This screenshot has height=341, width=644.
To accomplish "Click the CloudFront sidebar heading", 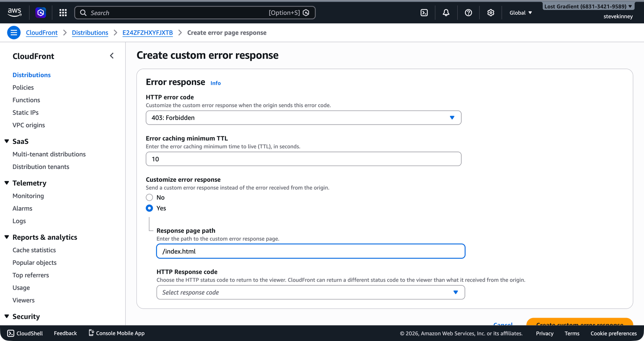I will pyautogui.click(x=33, y=56).
